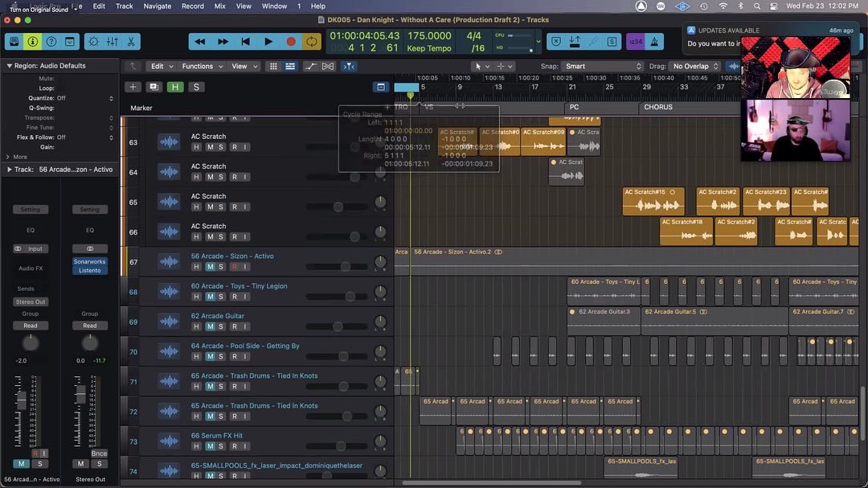Open the View dropdown in Tracks area

click(244, 66)
